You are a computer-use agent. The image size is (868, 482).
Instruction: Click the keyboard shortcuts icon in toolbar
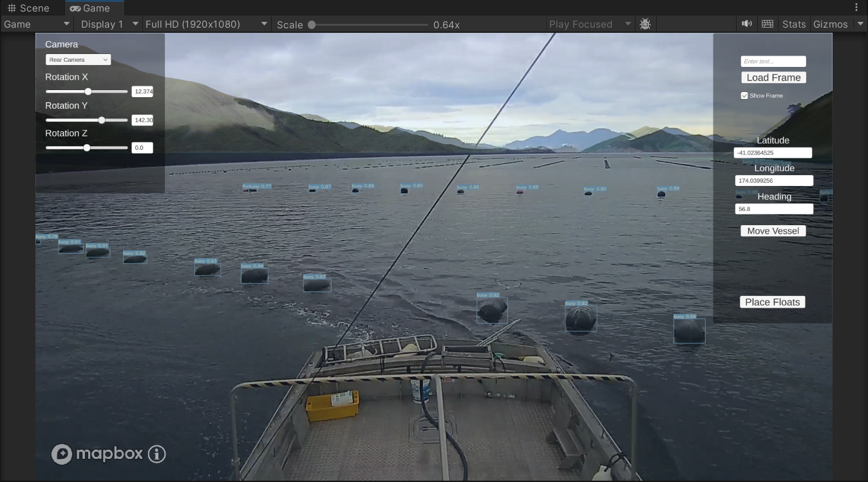pos(767,24)
